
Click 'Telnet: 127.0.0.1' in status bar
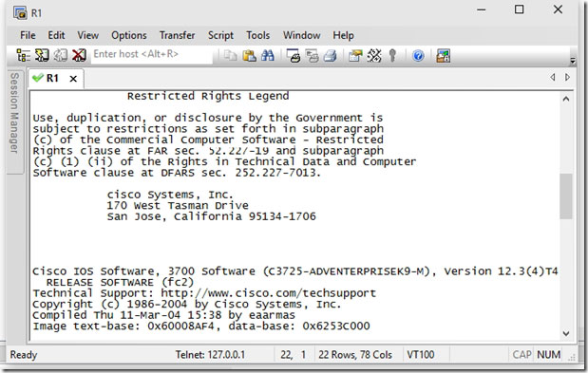[210, 355]
